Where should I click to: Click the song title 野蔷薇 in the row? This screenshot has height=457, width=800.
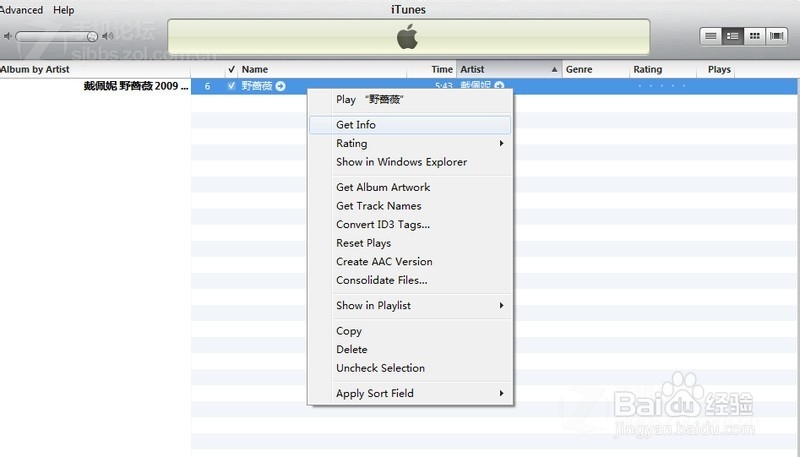click(257, 86)
